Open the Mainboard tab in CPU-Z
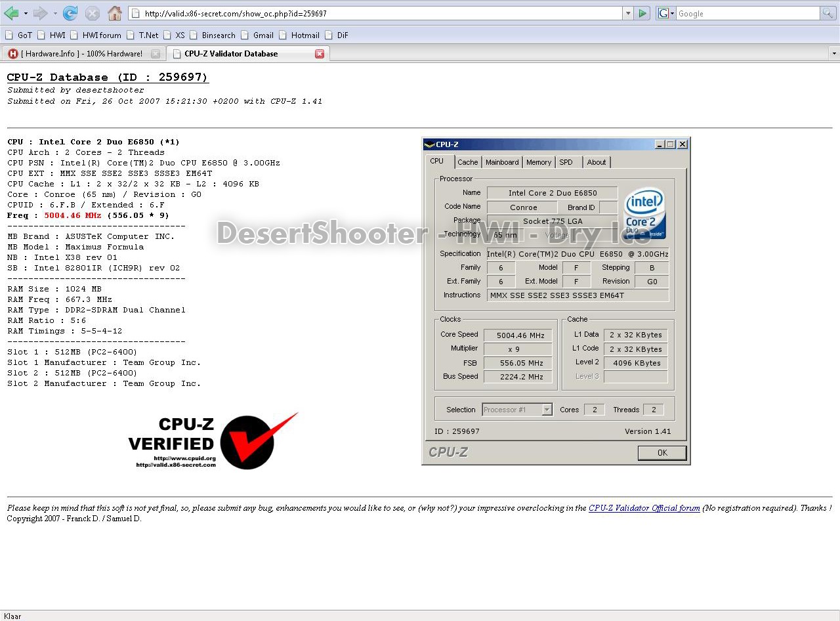 (x=502, y=162)
